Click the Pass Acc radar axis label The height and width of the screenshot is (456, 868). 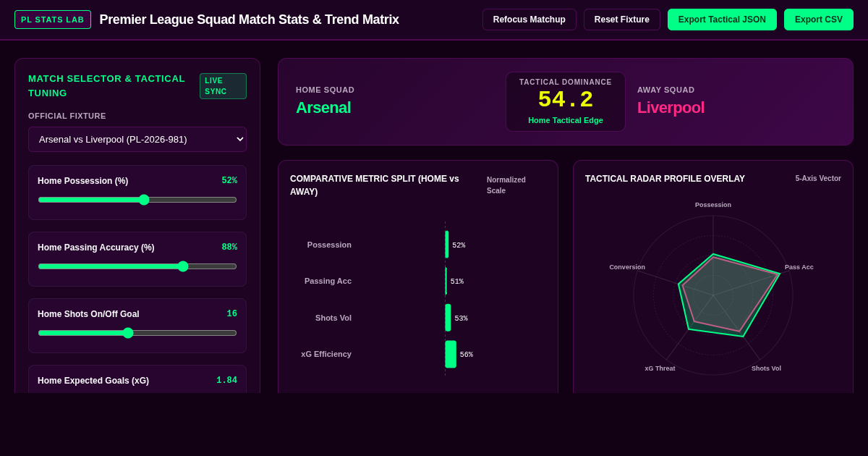(799, 267)
